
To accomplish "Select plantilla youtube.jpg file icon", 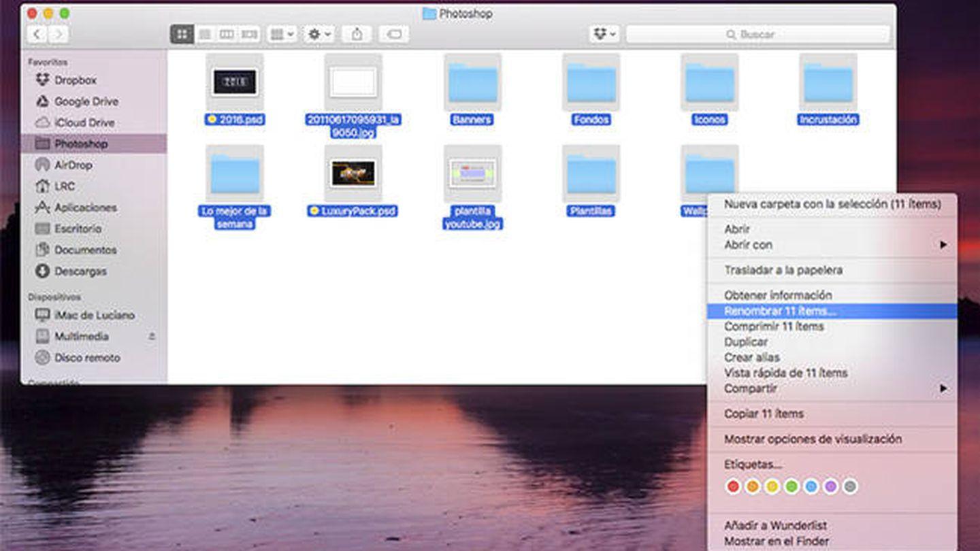I will pyautogui.click(x=472, y=173).
